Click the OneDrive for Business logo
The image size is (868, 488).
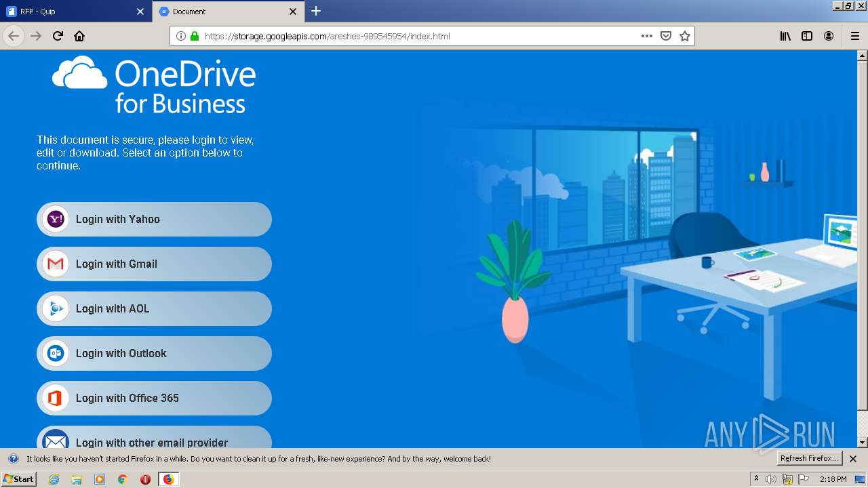pos(154,85)
